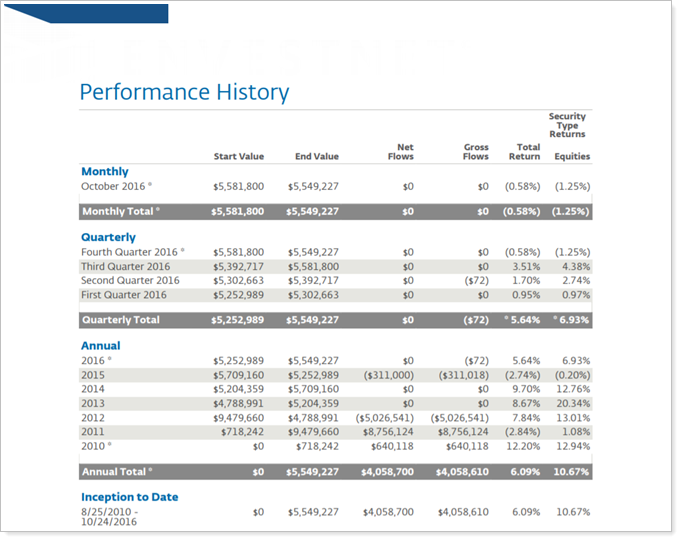This screenshot has width=681, height=541.
Task: Select the October 2016 row label
Action: 116,187
